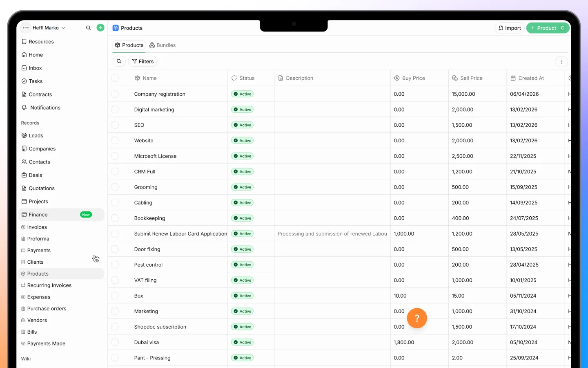Open Submit Renew Labour Card Application product

[x=180, y=234]
